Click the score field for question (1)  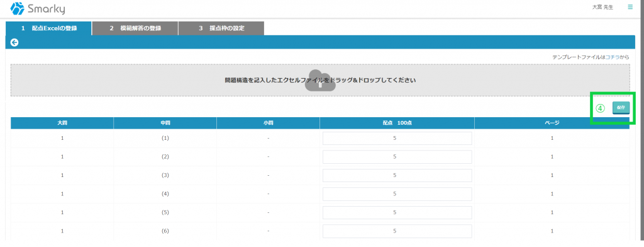click(x=397, y=139)
